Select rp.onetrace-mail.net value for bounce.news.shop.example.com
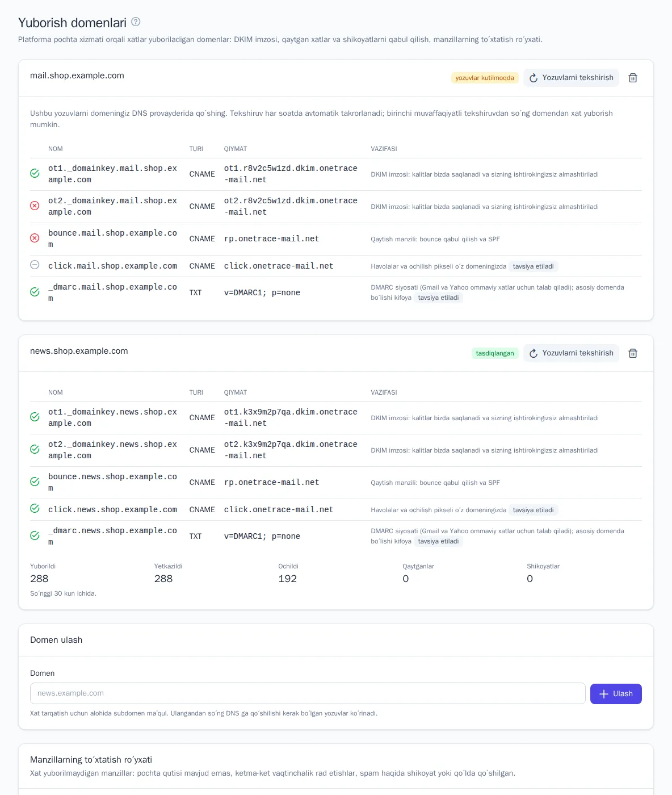 [271, 483]
